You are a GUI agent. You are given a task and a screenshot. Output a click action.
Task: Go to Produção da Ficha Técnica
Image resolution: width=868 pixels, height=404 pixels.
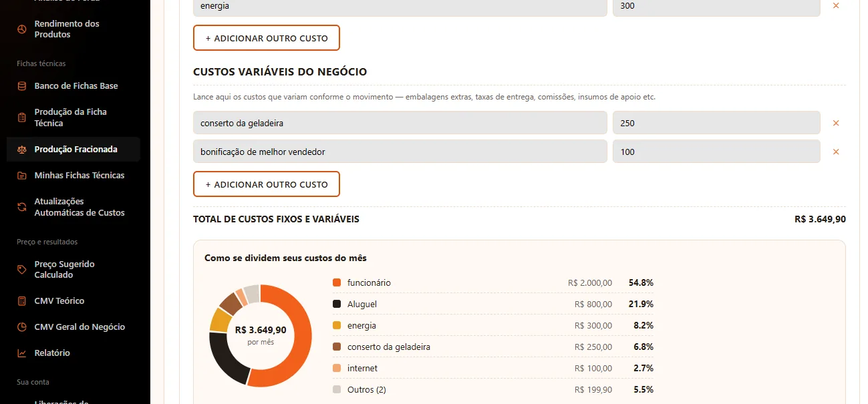click(x=74, y=118)
